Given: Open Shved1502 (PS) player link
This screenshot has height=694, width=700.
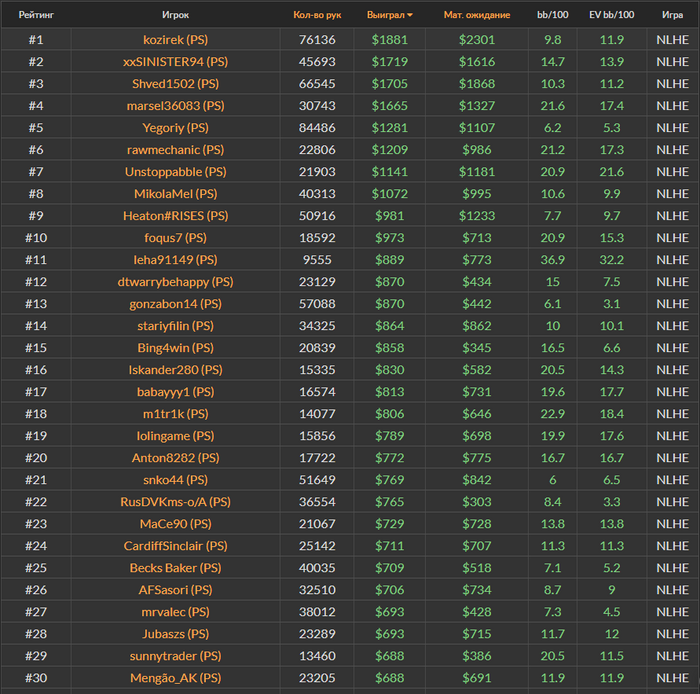Looking at the screenshot, I should [175, 84].
